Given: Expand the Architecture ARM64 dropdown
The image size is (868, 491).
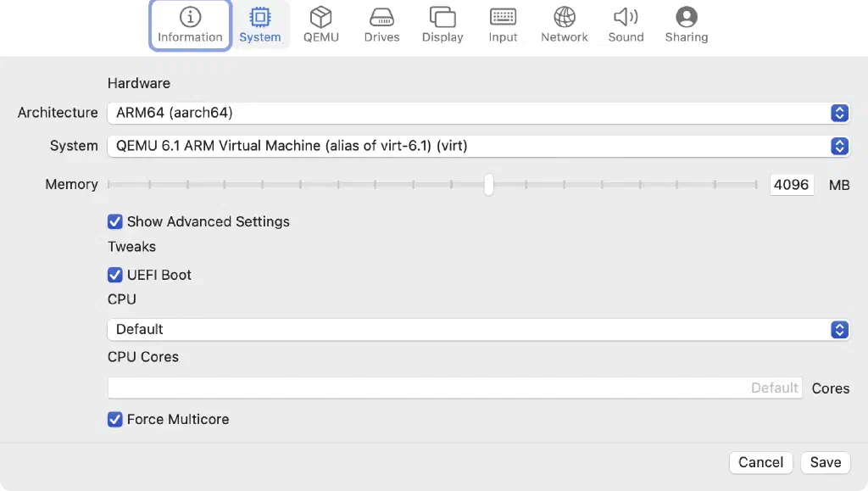Looking at the screenshot, I should coord(477,113).
